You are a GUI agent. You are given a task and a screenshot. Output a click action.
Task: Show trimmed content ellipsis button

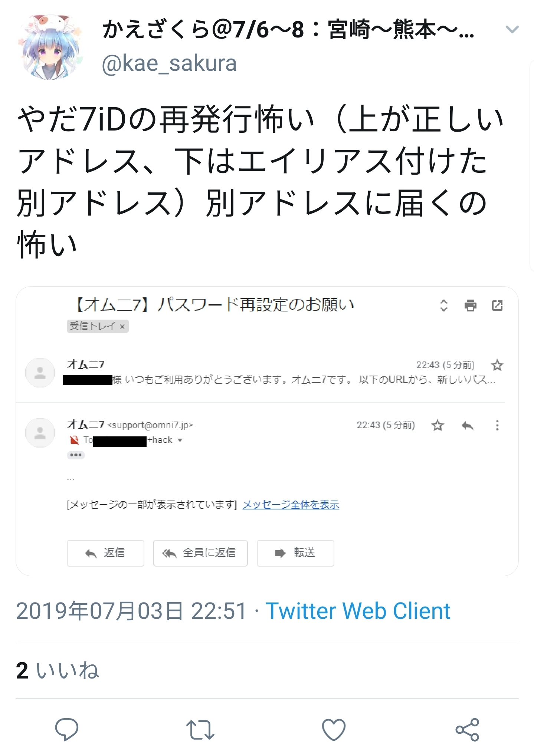[x=76, y=455]
